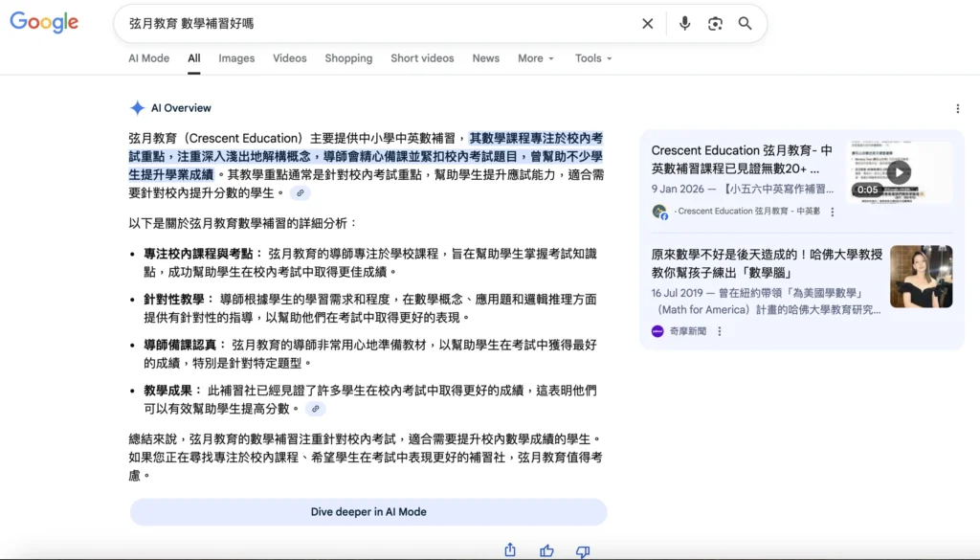The height and width of the screenshot is (560, 980).
Task: Give thumbs up feedback on the AI Overview
Action: (546, 549)
